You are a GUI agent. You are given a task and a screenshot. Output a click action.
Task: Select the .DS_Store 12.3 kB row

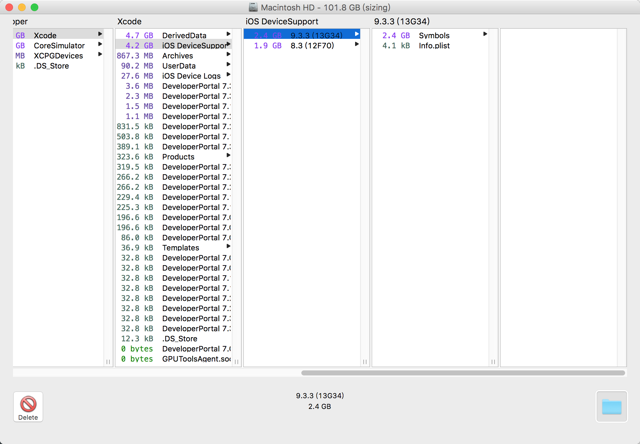(x=174, y=339)
